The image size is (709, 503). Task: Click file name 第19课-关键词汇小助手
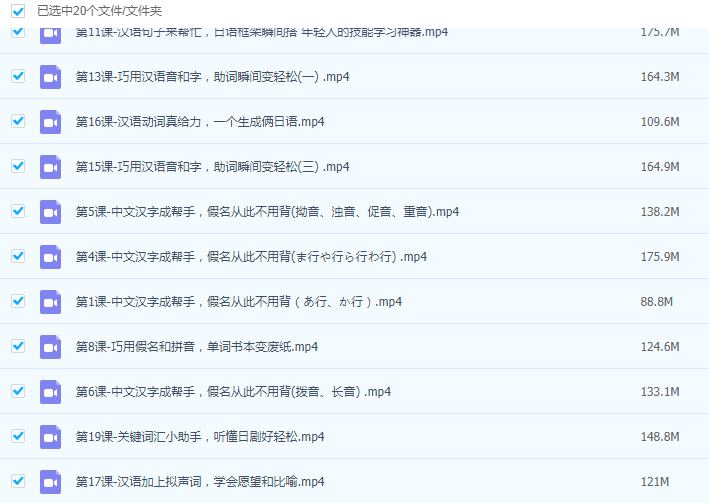tap(200, 437)
